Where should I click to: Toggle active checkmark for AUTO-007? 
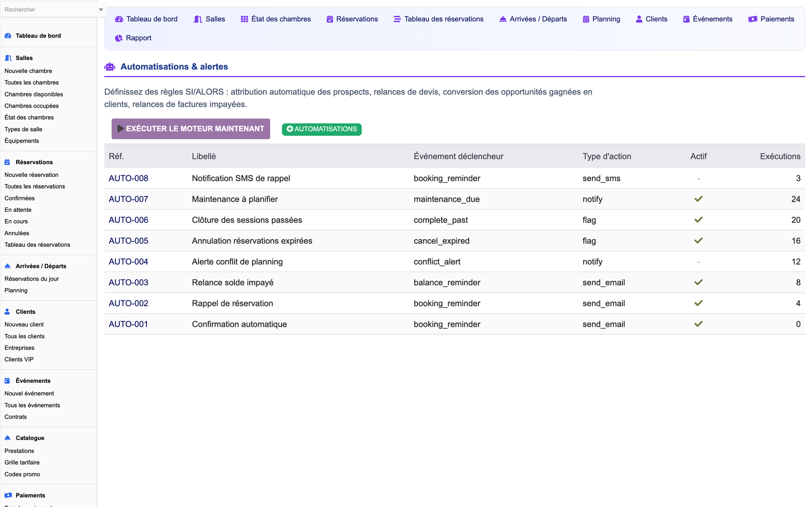(x=699, y=199)
